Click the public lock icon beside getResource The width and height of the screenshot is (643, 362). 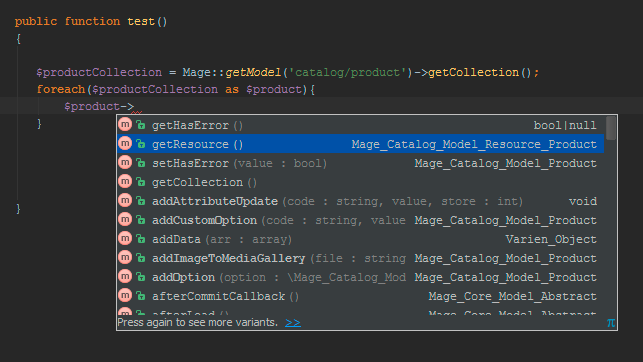pyautogui.click(x=141, y=144)
